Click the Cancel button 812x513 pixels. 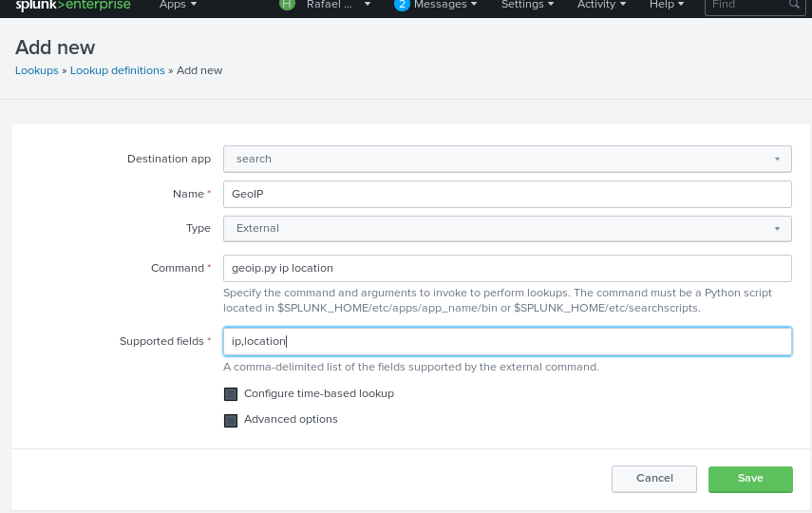click(654, 479)
